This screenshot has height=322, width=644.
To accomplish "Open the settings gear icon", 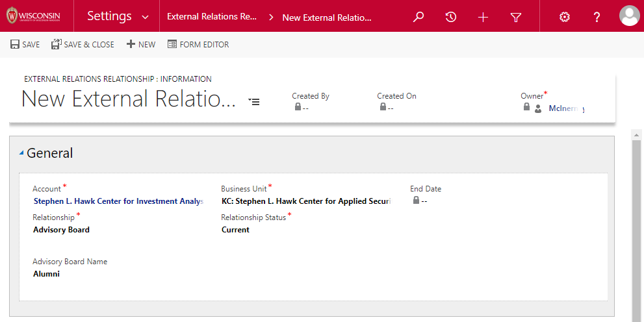I will point(564,17).
